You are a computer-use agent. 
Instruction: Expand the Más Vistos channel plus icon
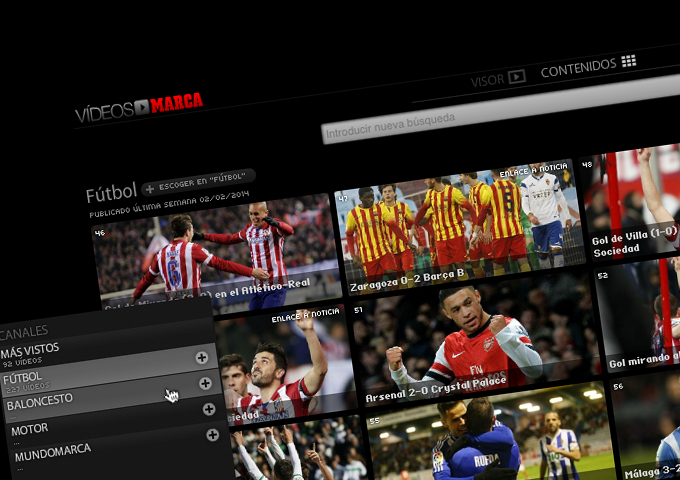coord(201,358)
